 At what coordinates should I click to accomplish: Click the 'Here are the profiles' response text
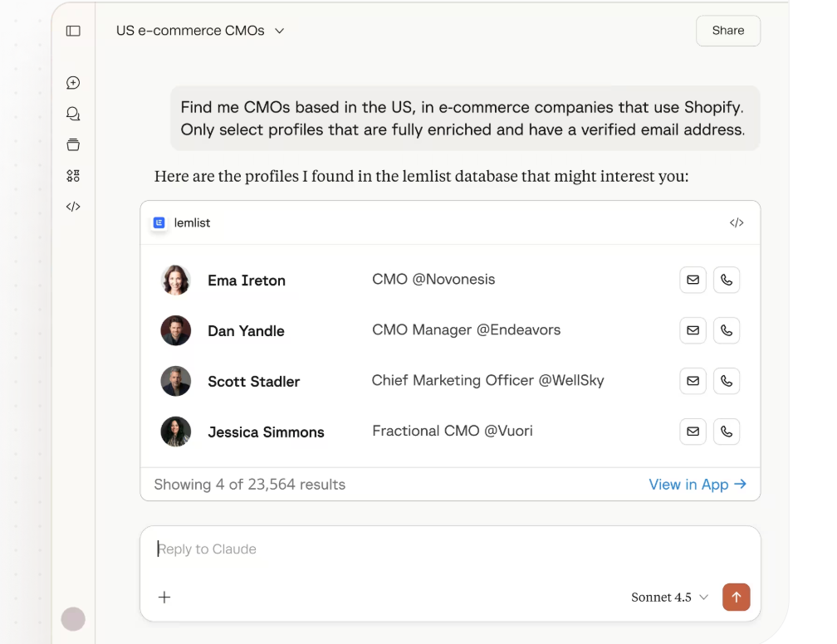[x=421, y=176]
